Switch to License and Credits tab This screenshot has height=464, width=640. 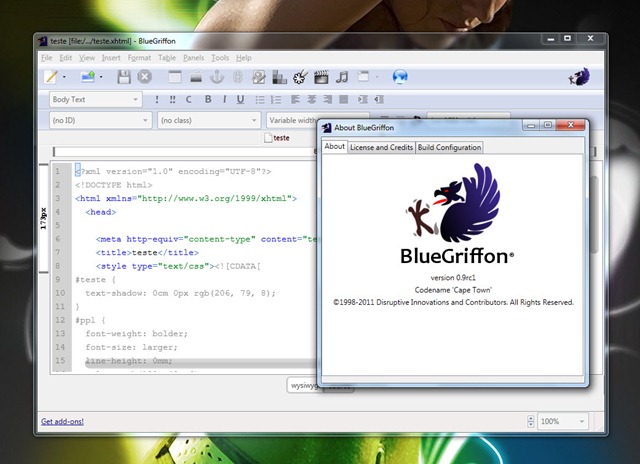[382, 147]
